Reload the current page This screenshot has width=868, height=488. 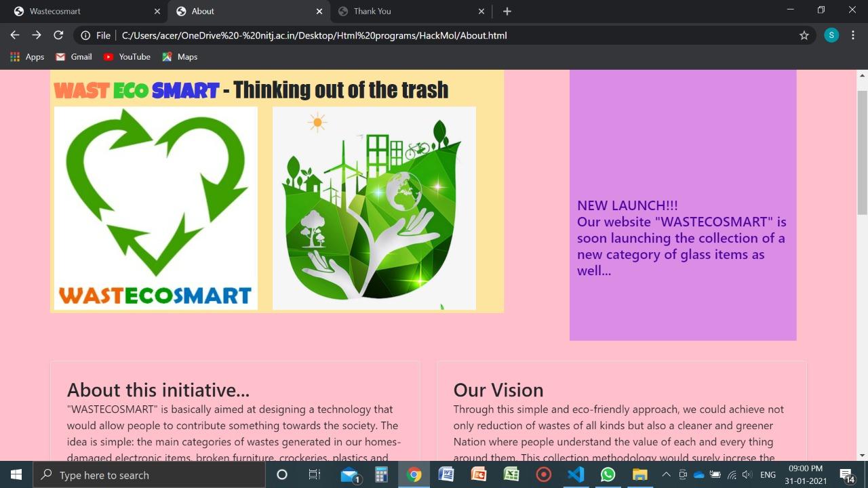[x=58, y=35]
